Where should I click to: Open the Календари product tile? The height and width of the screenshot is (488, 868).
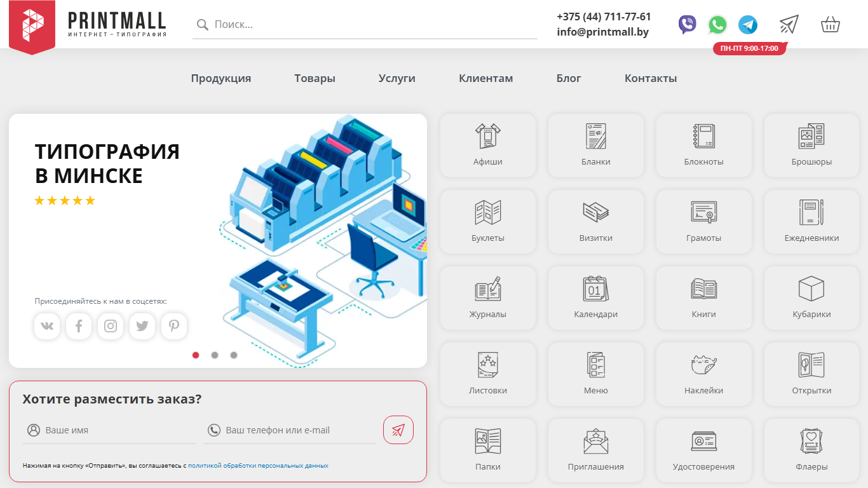tap(596, 298)
